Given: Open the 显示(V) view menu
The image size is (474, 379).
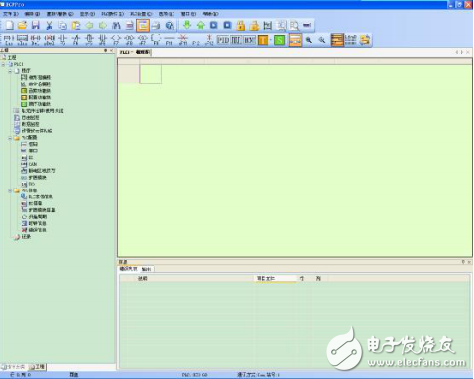Looking at the screenshot, I should (87, 14).
